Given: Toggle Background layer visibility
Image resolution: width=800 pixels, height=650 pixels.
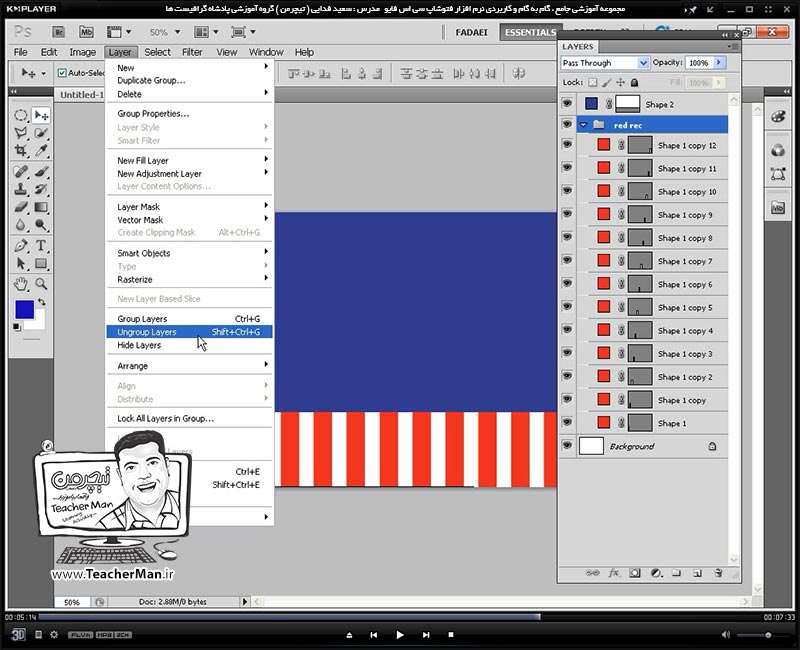Looking at the screenshot, I should [567, 445].
